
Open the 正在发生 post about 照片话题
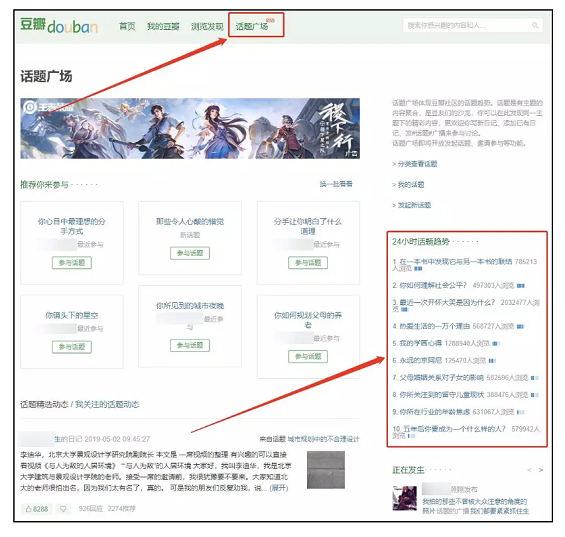(x=476, y=506)
